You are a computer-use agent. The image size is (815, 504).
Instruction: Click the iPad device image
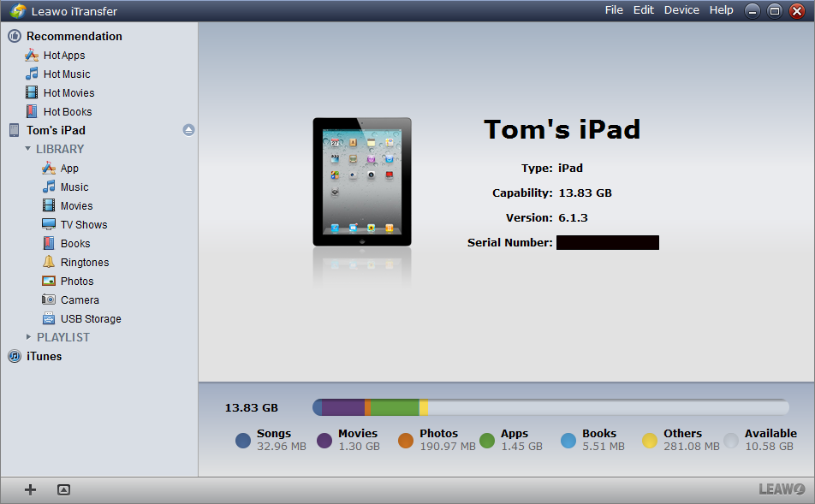pyautogui.click(x=362, y=182)
